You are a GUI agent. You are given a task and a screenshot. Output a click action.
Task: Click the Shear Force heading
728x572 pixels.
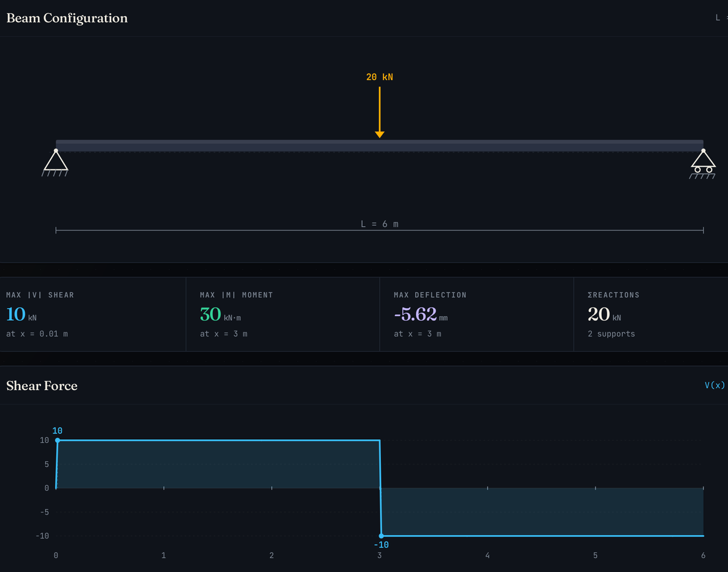point(42,386)
